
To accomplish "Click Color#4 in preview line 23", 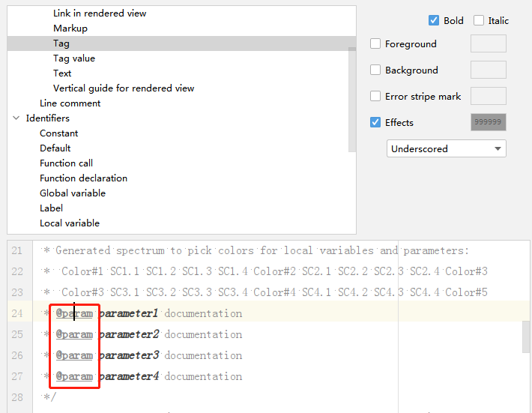I will (274, 292).
